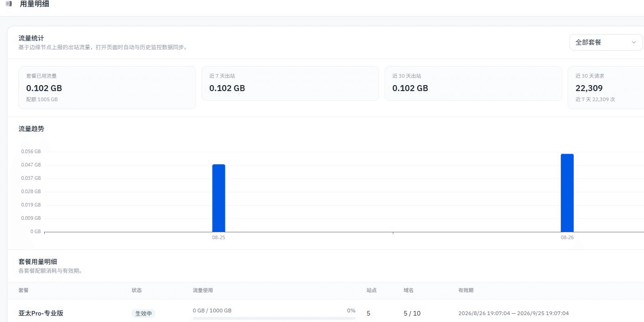
Task: Click the 状态 column header
Action: coord(137,290)
